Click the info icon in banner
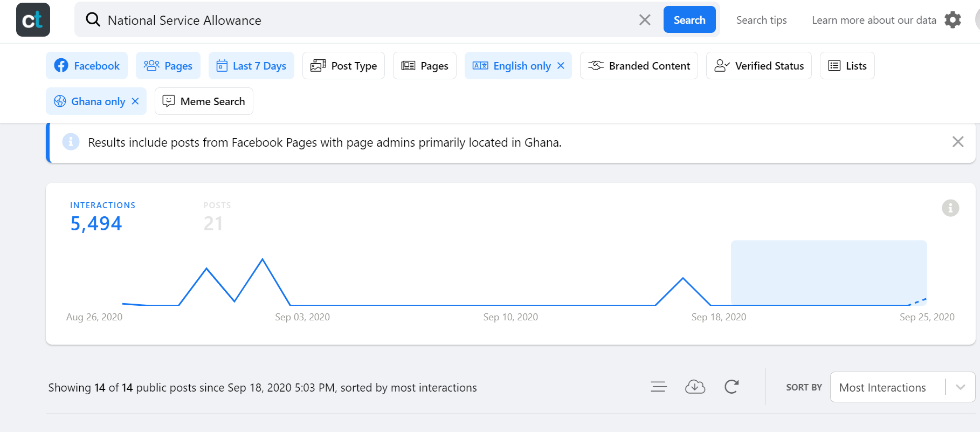 tap(71, 142)
